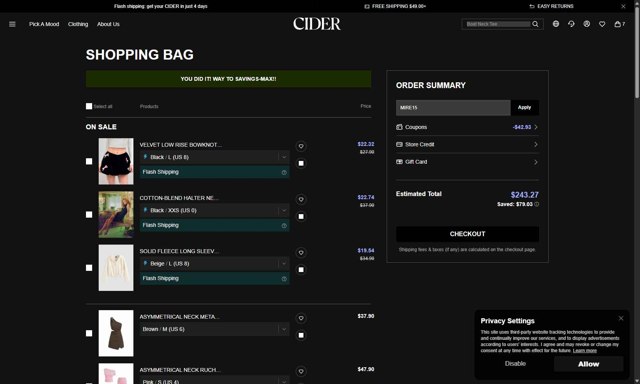Click Disable in Privacy Settings
The width and height of the screenshot is (640, 384).
click(515, 364)
